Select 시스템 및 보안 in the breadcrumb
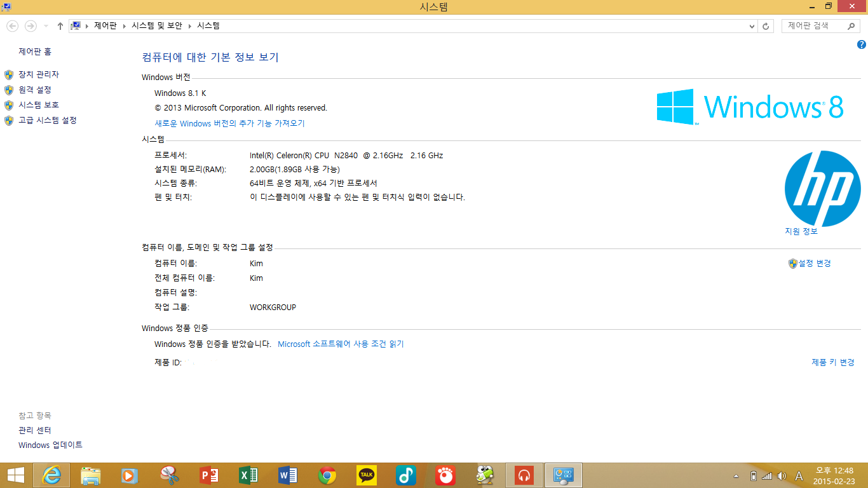 pos(156,26)
